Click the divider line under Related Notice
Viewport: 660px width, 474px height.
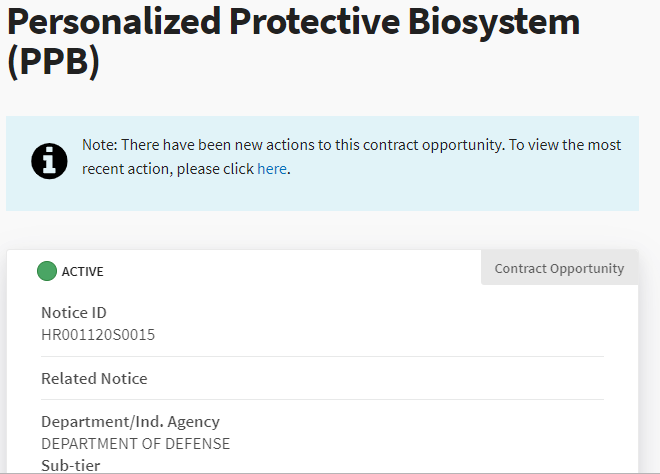click(x=322, y=400)
